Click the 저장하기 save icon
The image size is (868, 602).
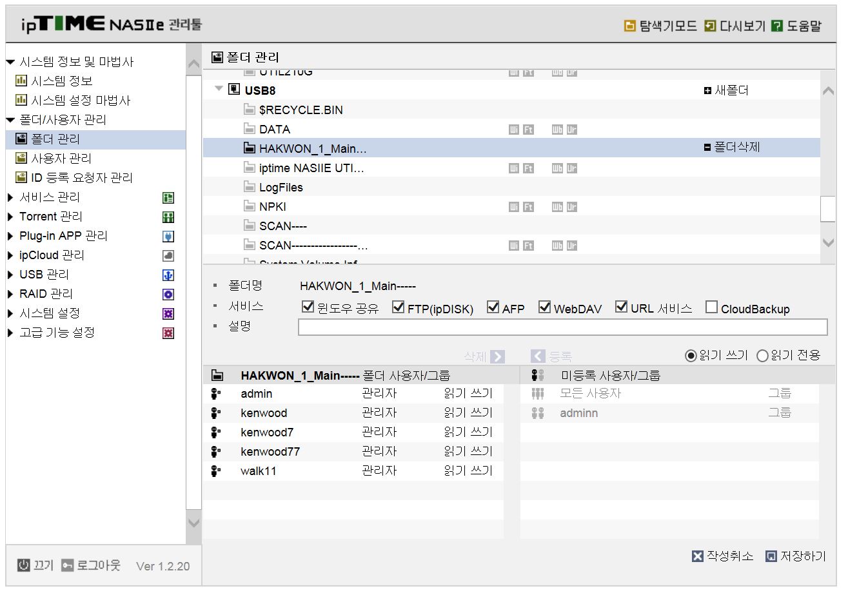point(771,556)
